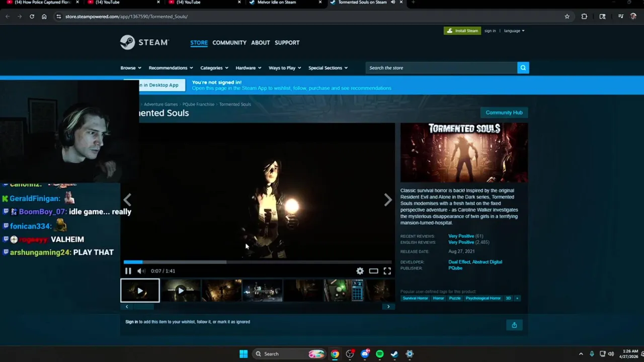Show hidden system tray icons

click(x=581, y=354)
